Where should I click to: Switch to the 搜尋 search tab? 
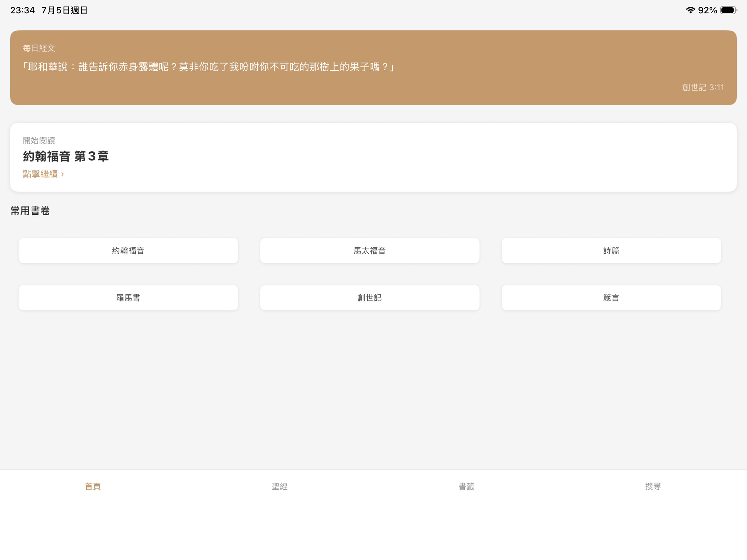pyautogui.click(x=653, y=486)
